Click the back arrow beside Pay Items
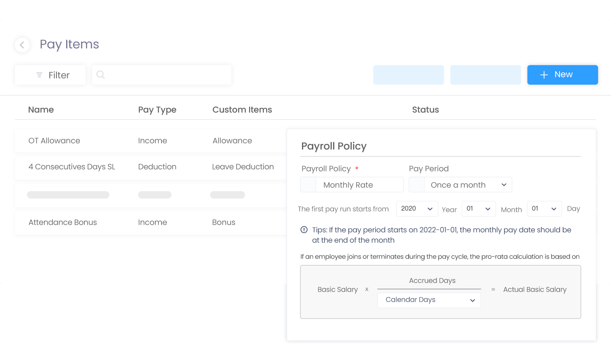This screenshot has height=364, width=611. click(22, 45)
